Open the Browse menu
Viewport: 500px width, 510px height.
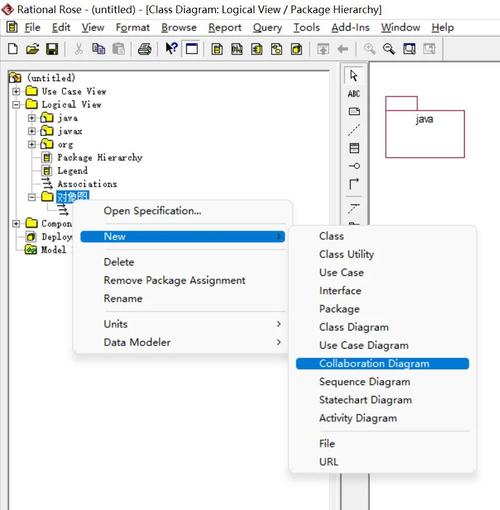coord(179,27)
